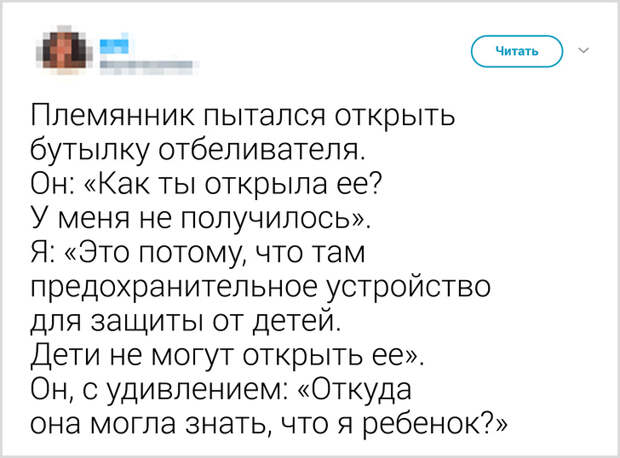Click the line "Он, с удивлением: «Откуда"
This screenshot has width=620, height=458.
click(221, 389)
